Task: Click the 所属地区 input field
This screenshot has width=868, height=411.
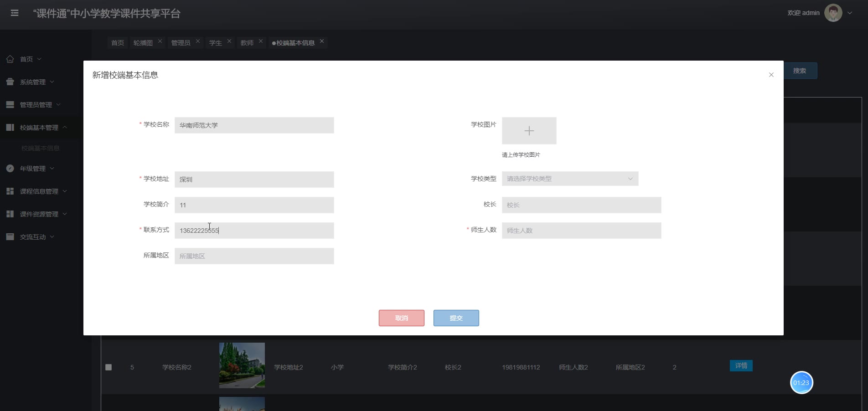Action: pyautogui.click(x=254, y=256)
